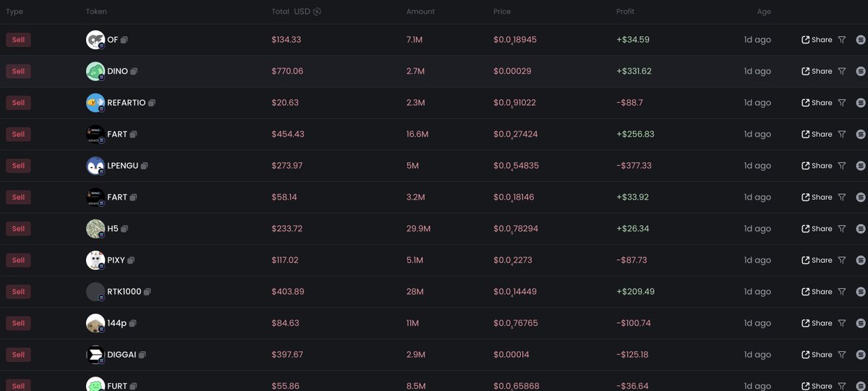Sort by the Profit column header

(626, 12)
